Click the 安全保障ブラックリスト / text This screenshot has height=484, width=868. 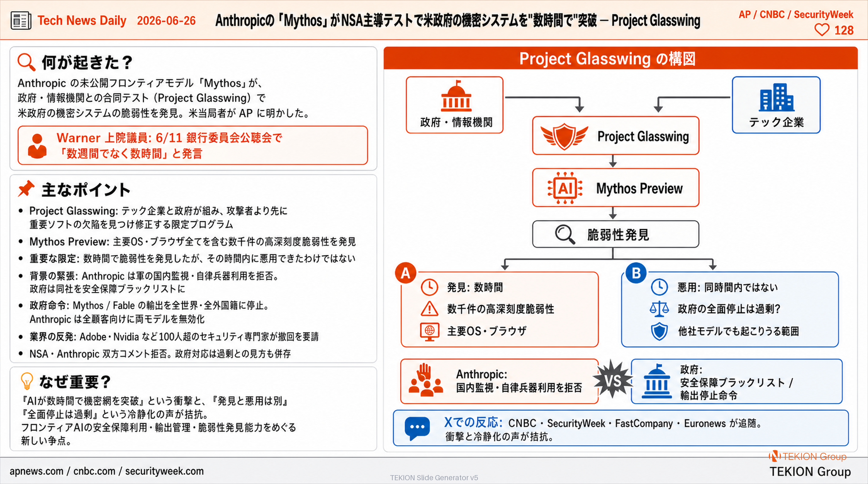(736, 383)
